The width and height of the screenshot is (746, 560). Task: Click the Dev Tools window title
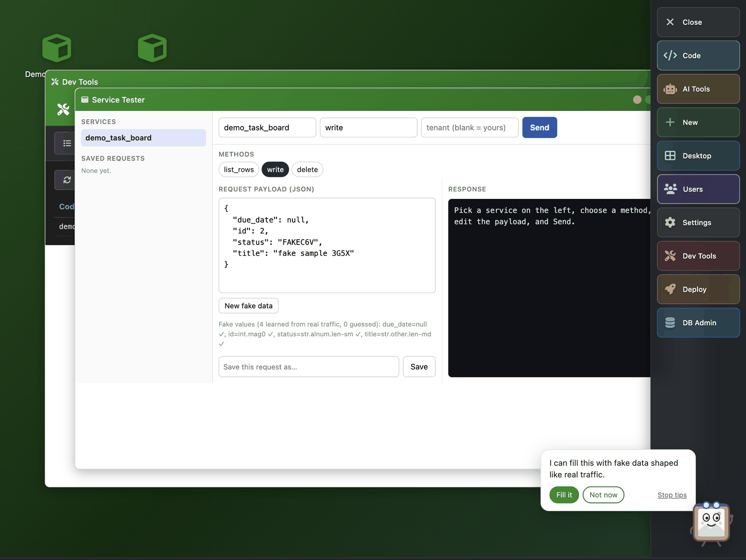[x=80, y=82]
